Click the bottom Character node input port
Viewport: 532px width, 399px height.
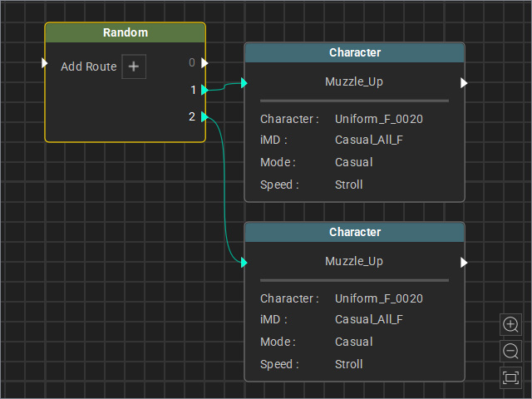(x=244, y=263)
